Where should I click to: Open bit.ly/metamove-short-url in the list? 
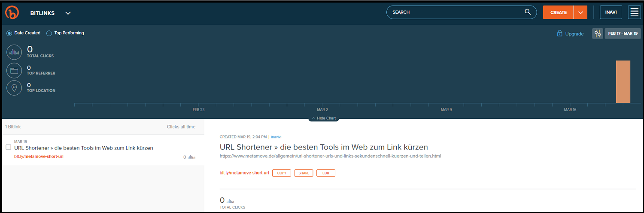[39, 156]
